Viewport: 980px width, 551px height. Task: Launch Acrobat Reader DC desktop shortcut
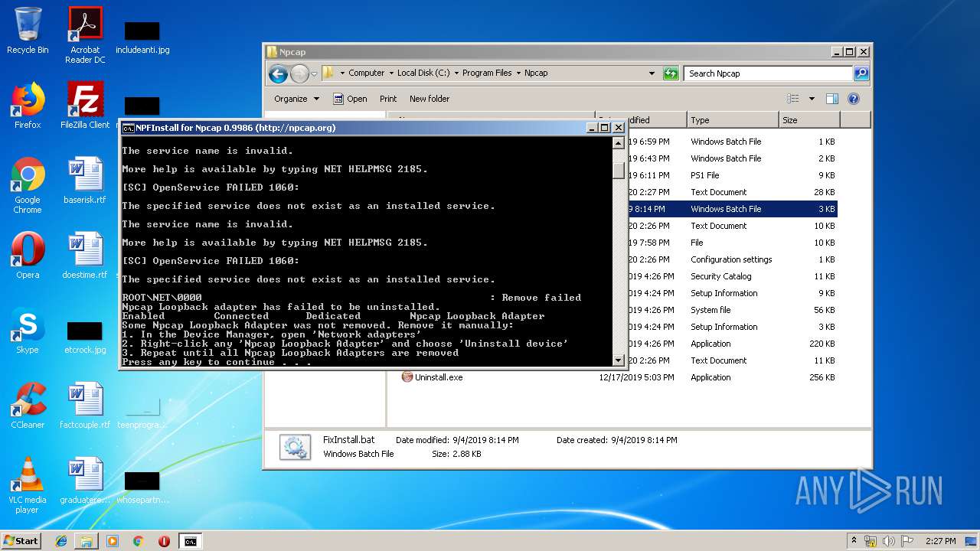tap(85, 35)
